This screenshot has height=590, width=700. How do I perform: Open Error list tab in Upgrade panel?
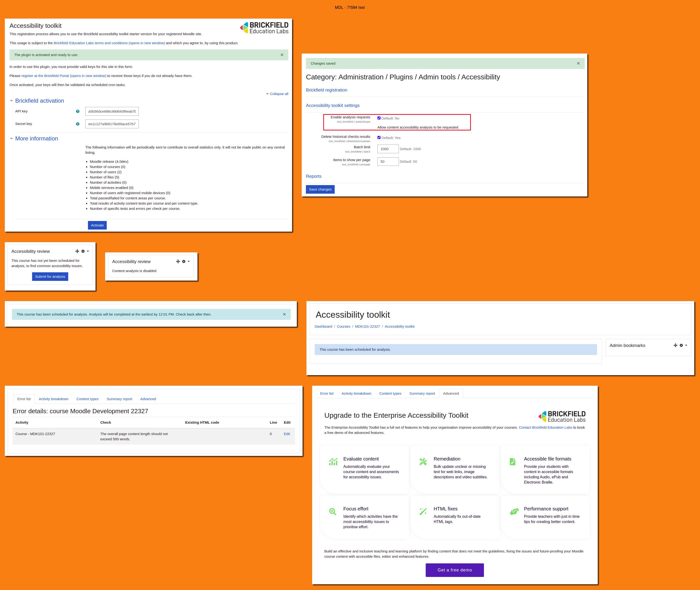pyautogui.click(x=327, y=393)
